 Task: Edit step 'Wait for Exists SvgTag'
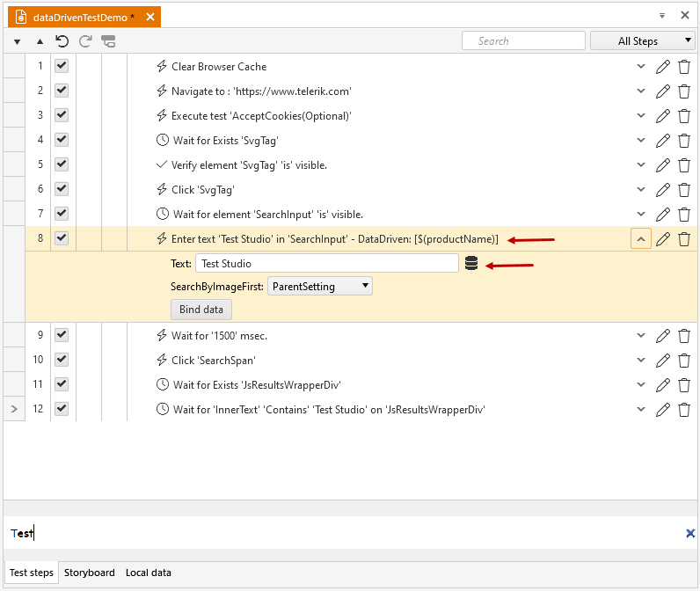coord(663,141)
